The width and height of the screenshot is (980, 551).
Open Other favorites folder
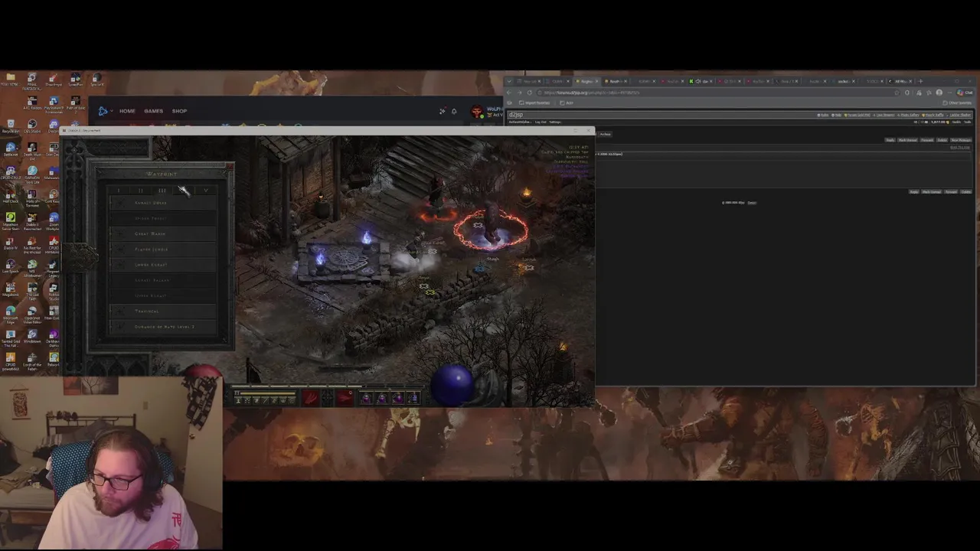tap(955, 103)
